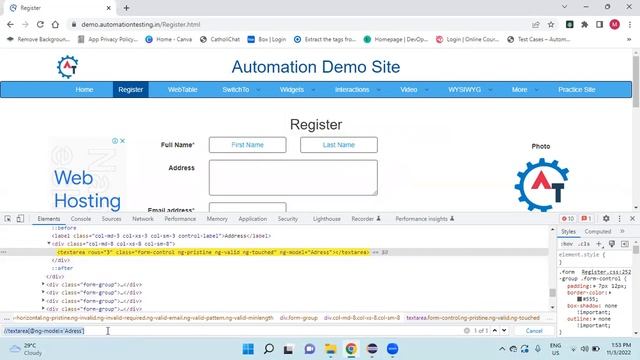The height and width of the screenshot is (360, 640).
Task: Reload the Register page
Action: pyautogui.click(x=40, y=24)
